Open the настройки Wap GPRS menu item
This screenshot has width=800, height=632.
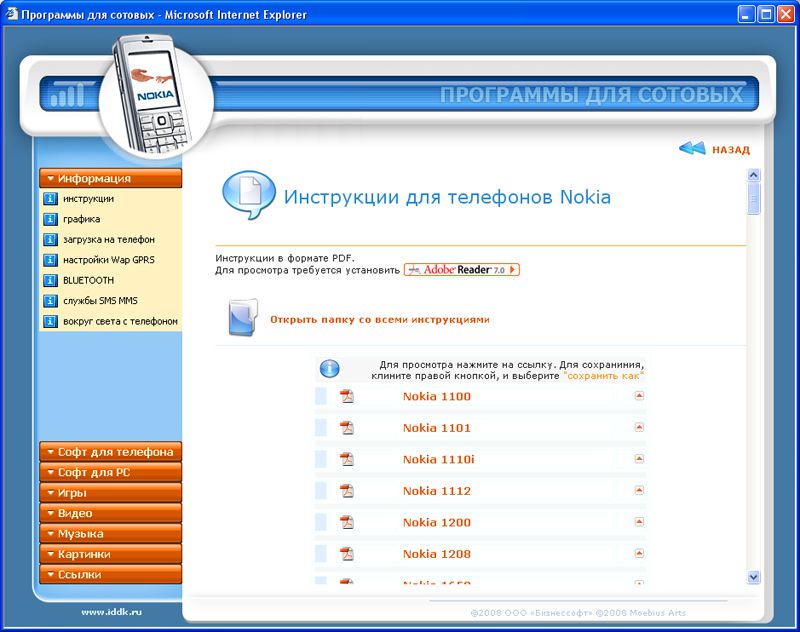108,260
